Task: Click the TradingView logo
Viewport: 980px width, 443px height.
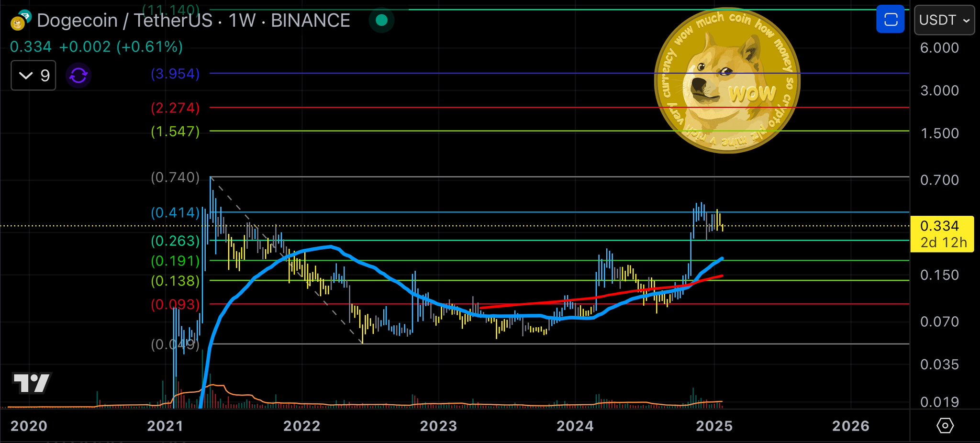Action: point(32,383)
